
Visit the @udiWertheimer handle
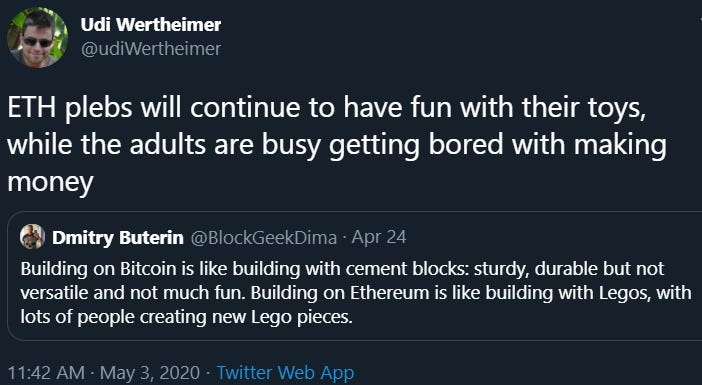click(x=151, y=48)
